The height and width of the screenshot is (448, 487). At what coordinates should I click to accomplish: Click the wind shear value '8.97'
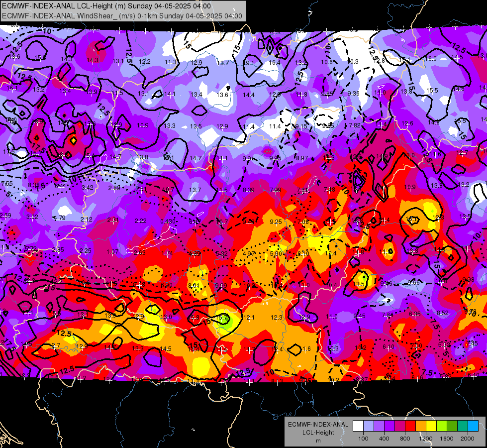302,158
